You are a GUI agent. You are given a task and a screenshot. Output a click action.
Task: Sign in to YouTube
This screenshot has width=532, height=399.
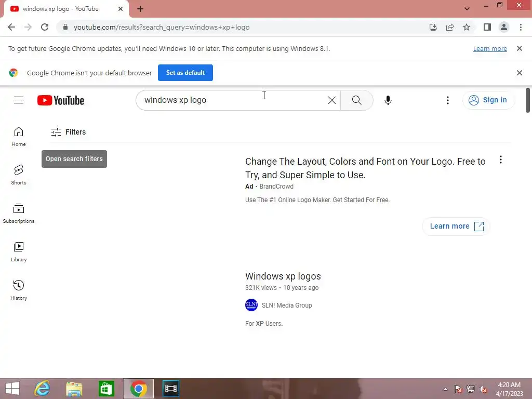tap(488, 100)
